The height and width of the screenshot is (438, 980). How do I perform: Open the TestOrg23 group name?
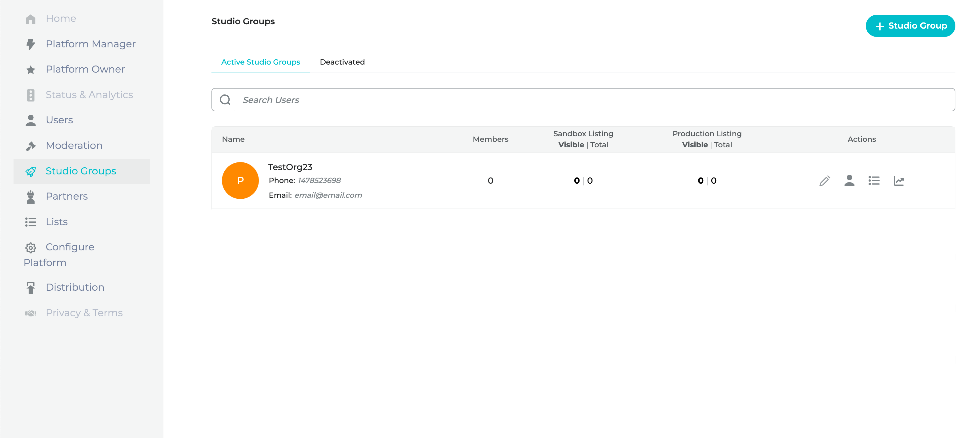[x=290, y=167]
